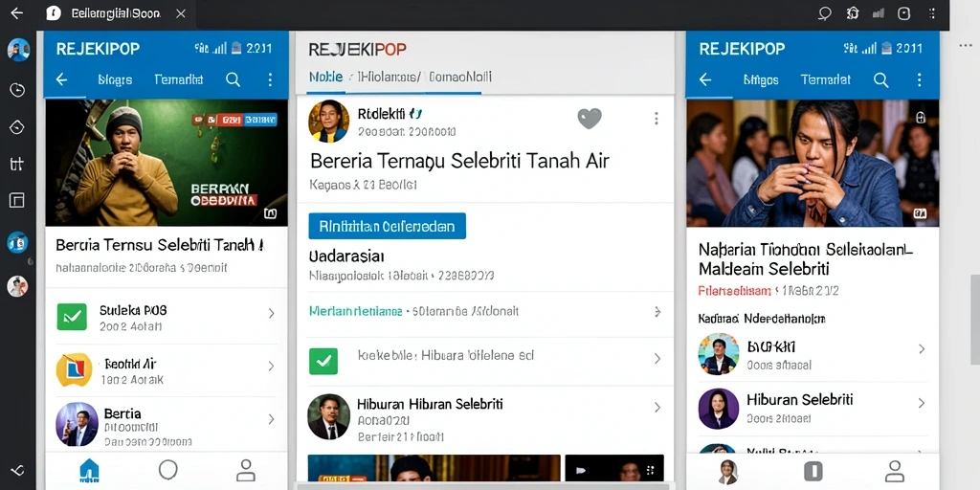Open profile in the left panel bottom bar
Screen dimensions: 980x490
[x=246, y=470]
